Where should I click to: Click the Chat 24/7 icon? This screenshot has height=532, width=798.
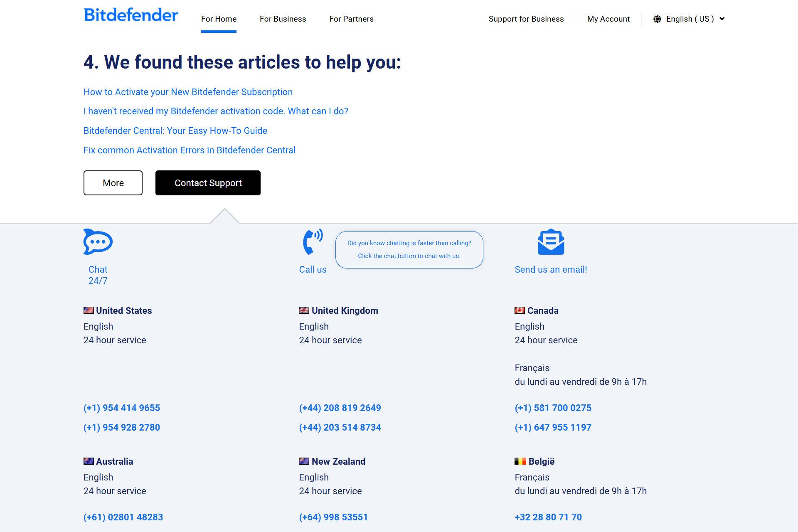tap(98, 241)
